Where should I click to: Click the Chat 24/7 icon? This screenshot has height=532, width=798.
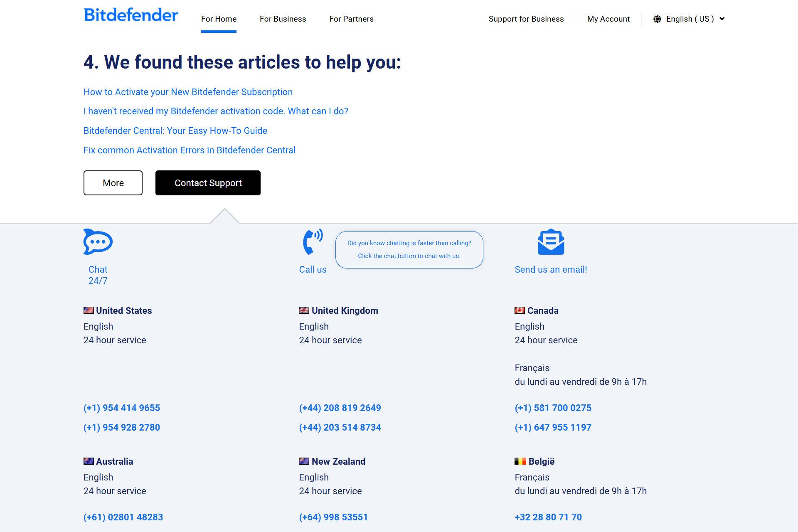tap(98, 241)
